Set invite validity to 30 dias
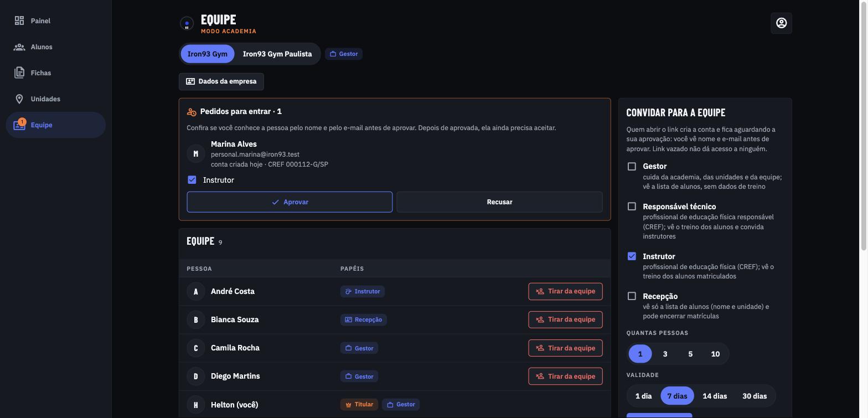The width and height of the screenshot is (868, 418). (x=755, y=396)
